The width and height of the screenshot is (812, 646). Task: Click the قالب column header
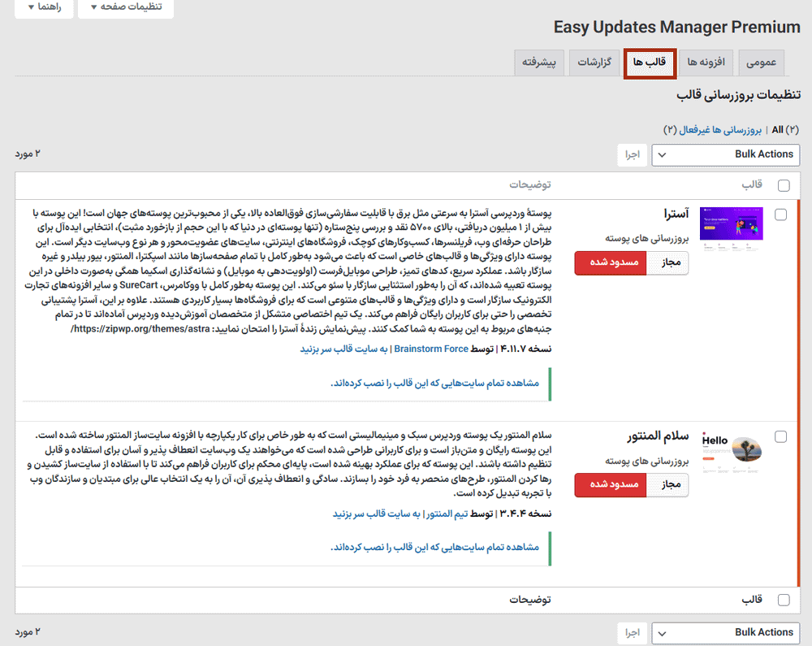point(752,185)
